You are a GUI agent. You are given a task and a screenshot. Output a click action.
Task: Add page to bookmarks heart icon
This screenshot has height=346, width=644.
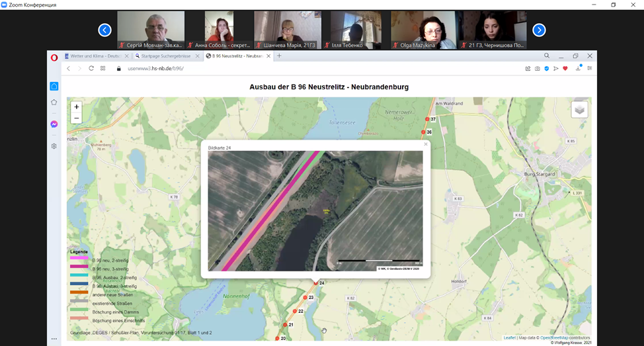coord(565,69)
